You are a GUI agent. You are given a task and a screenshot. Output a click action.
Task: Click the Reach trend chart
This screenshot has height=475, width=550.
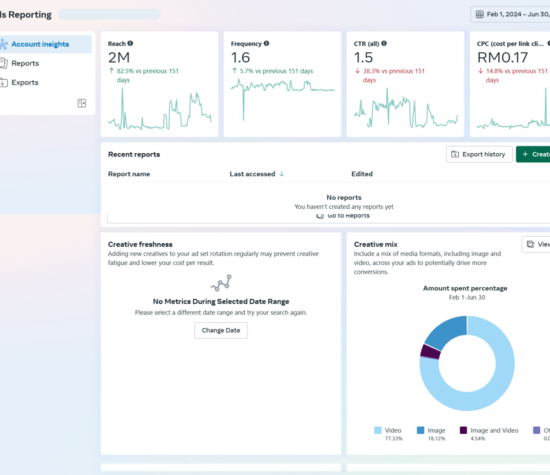[x=160, y=109]
